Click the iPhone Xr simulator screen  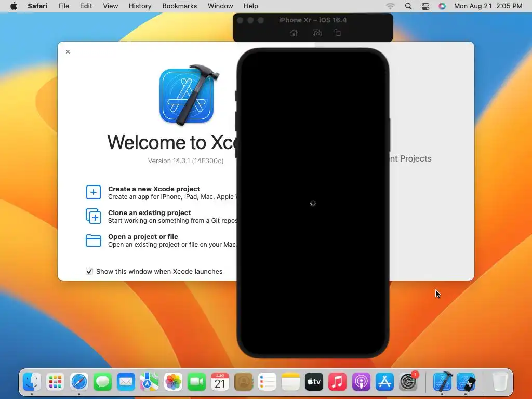pyautogui.click(x=313, y=203)
